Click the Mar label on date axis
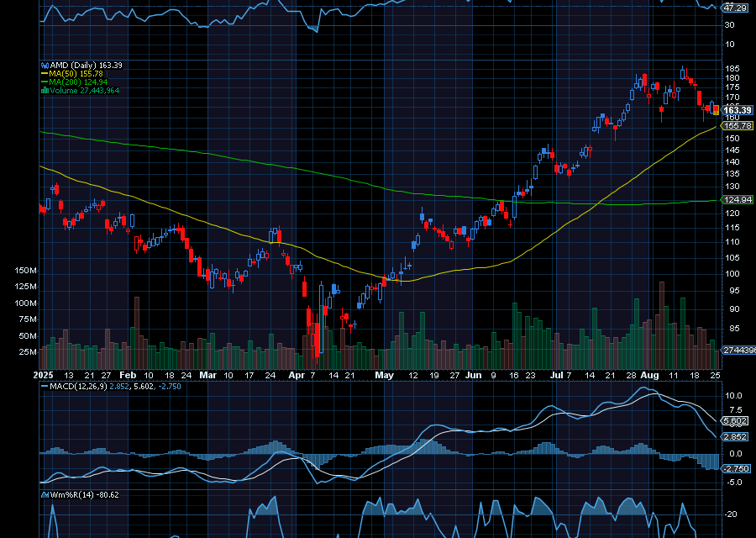This screenshot has width=756, height=538. coord(207,375)
